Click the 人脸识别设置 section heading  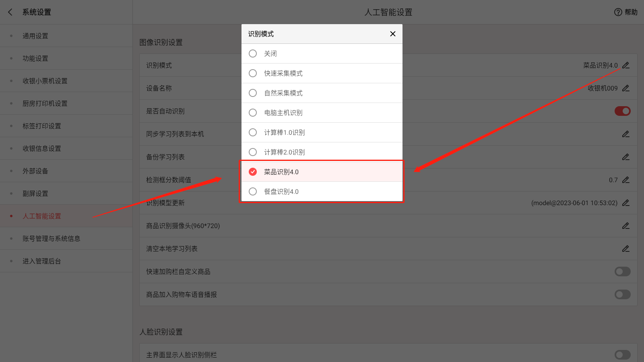(x=161, y=332)
